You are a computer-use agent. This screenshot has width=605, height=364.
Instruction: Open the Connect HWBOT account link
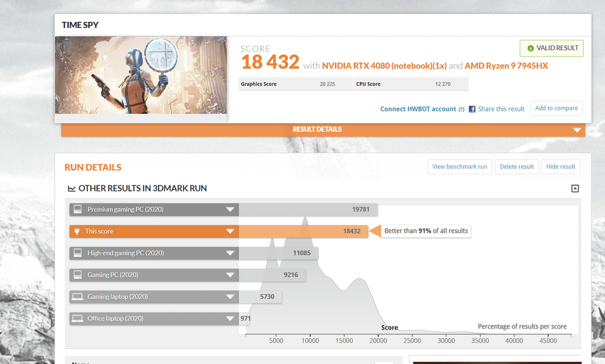[418, 109]
